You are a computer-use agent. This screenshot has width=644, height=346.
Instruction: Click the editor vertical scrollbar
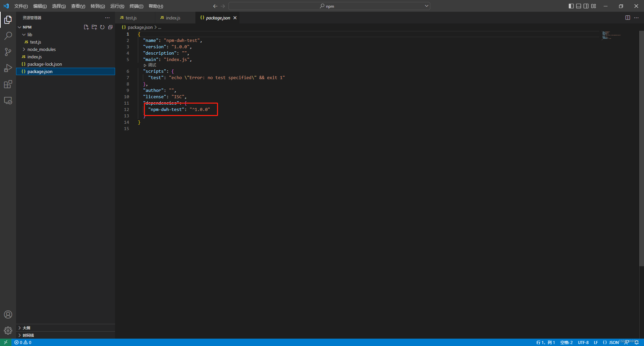tap(642, 149)
